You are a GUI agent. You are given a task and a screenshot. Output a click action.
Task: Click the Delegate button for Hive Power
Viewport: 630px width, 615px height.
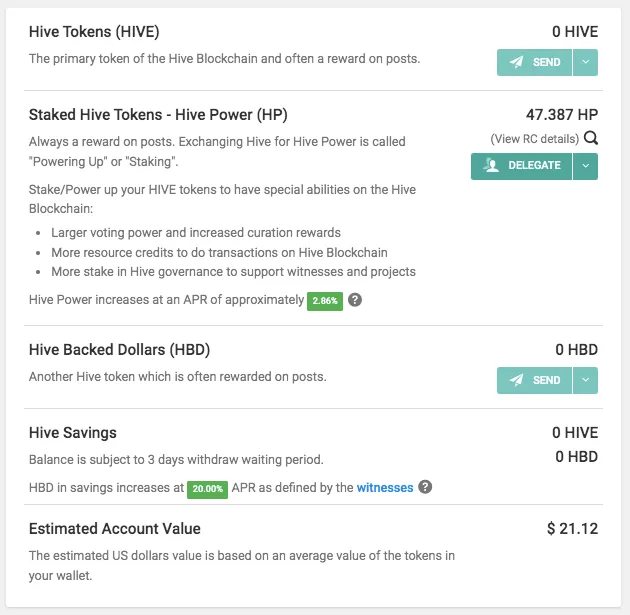click(521, 166)
